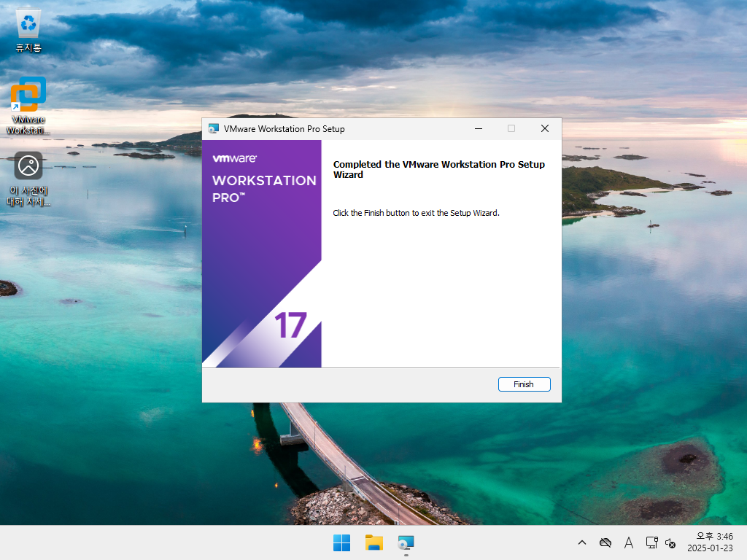Click the setup window title bar icon
This screenshot has width=747, height=560.
click(x=214, y=128)
